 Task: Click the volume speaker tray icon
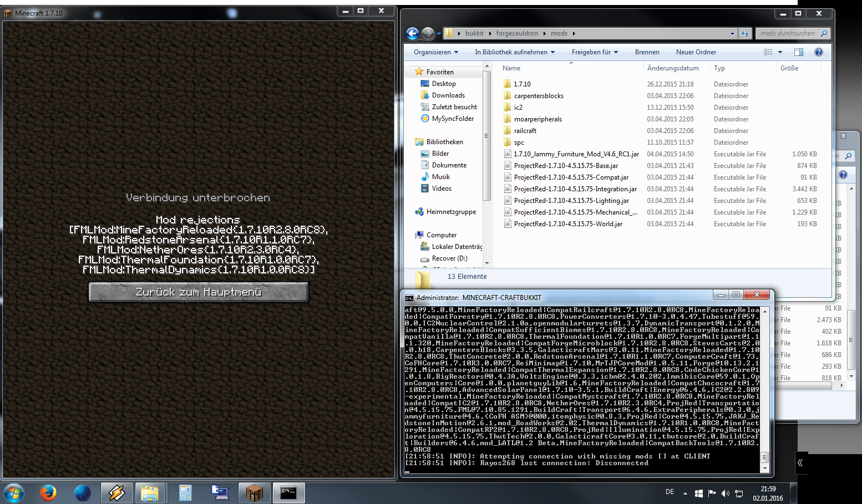[x=726, y=493]
